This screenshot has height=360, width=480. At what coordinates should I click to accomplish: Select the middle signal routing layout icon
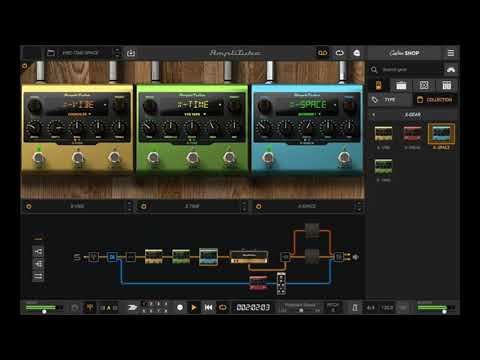click(38, 264)
